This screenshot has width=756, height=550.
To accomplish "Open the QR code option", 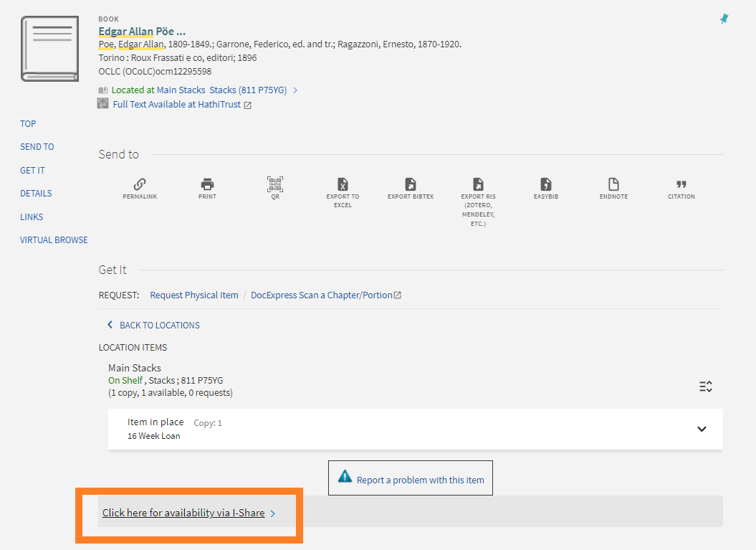I will click(x=275, y=184).
